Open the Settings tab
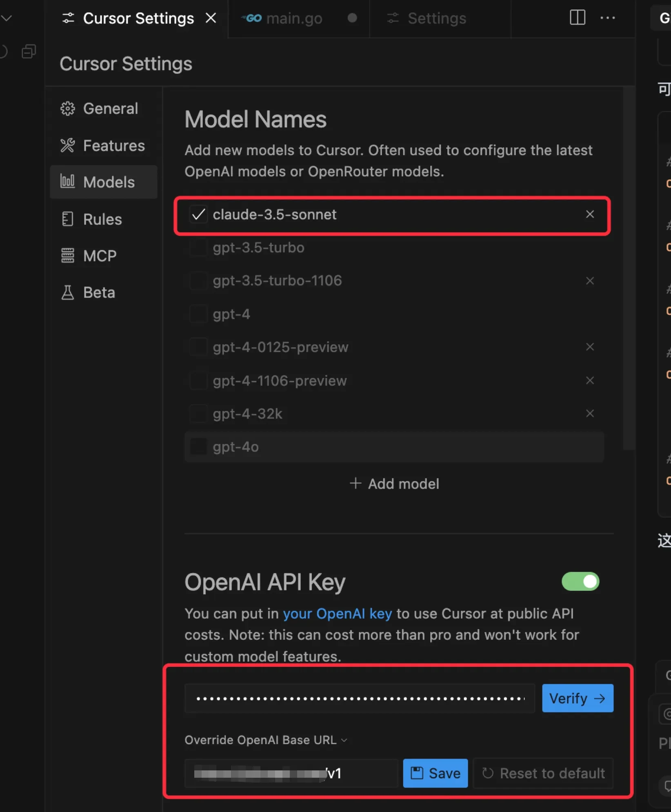This screenshot has width=671, height=812. click(437, 18)
